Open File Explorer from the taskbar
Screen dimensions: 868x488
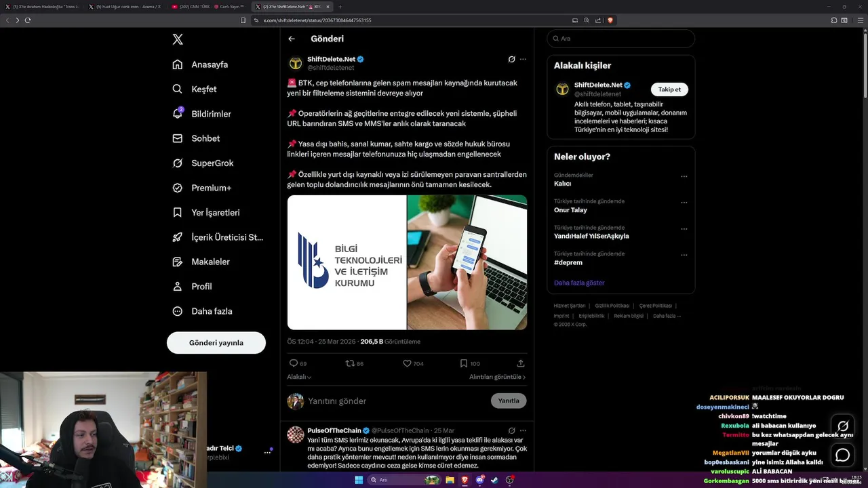[450, 480]
